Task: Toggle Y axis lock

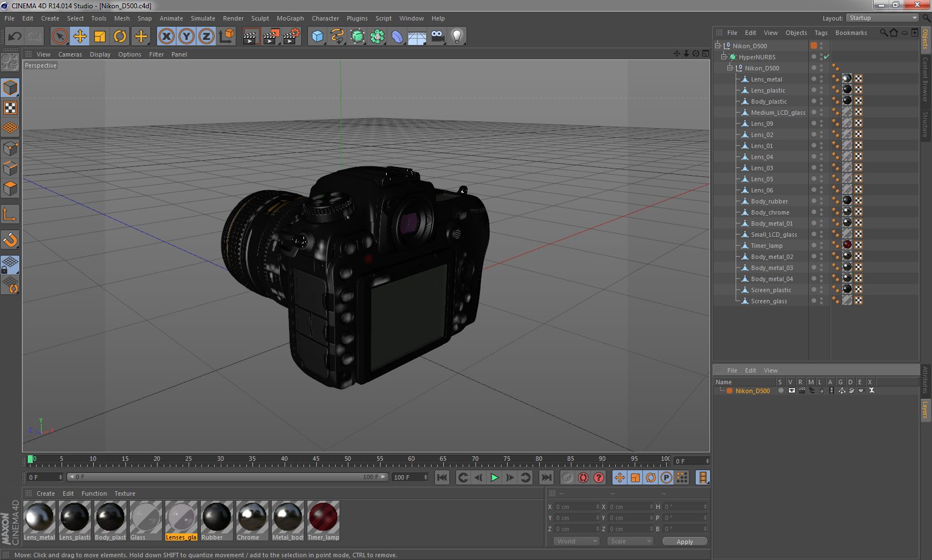Action: click(x=186, y=37)
